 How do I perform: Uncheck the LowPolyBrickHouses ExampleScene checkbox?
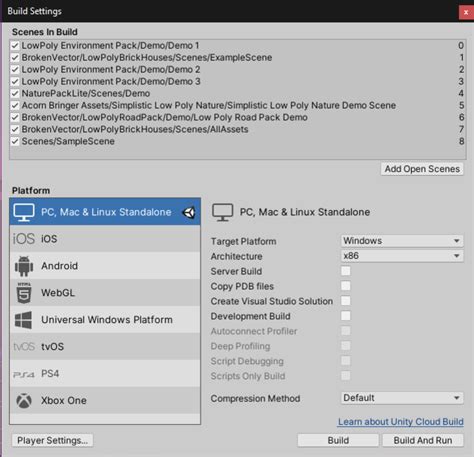pyautogui.click(x=15, y=57)
